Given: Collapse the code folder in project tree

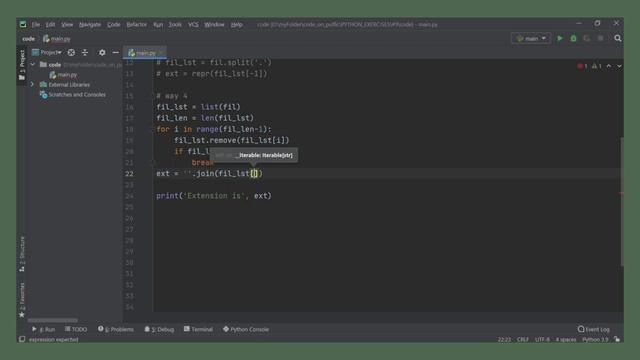Looking at the screenshot, I should (x=33, y=64).
